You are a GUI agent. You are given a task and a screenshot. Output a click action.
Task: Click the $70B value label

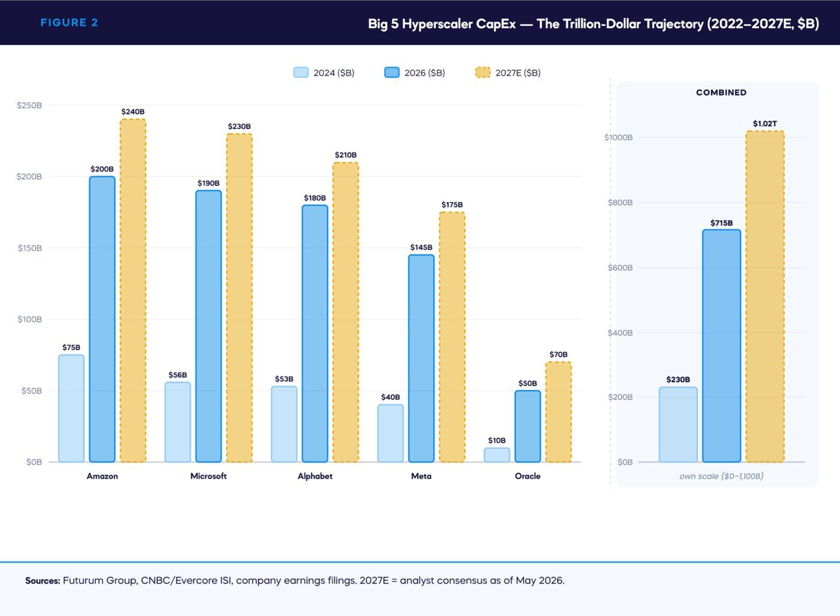coord(559,354)
